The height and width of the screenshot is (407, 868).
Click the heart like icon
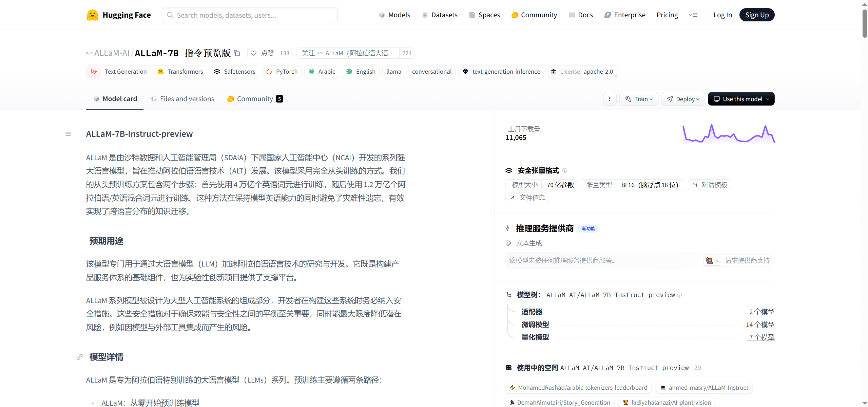(x=253, y=53)
